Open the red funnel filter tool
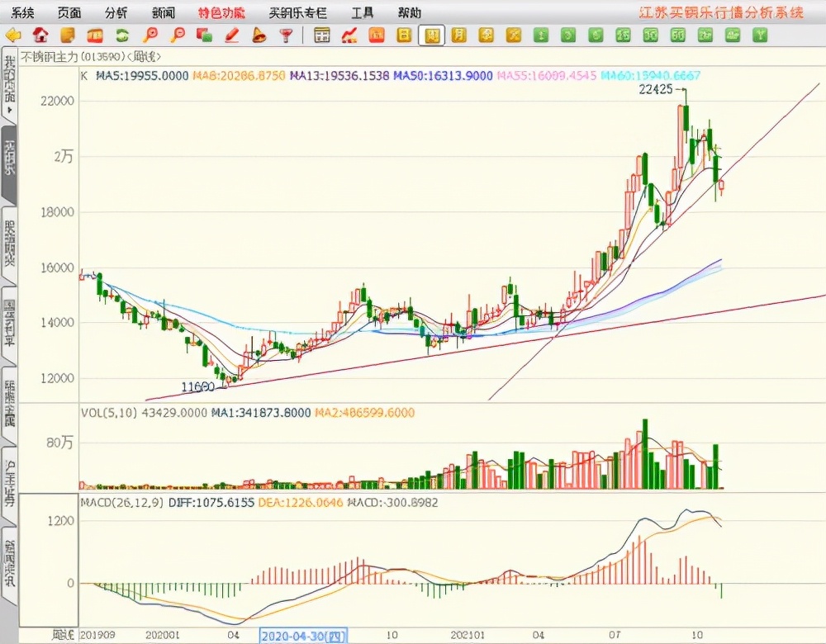 (286, 35)
